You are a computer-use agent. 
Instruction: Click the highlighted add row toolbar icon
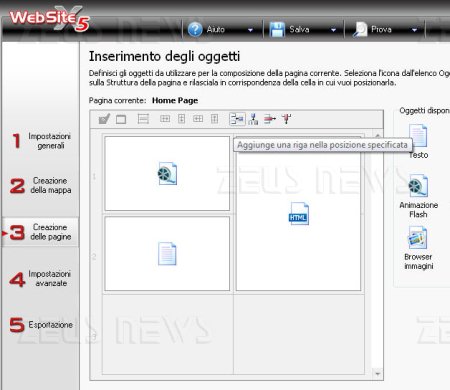(x=237, y=119)
